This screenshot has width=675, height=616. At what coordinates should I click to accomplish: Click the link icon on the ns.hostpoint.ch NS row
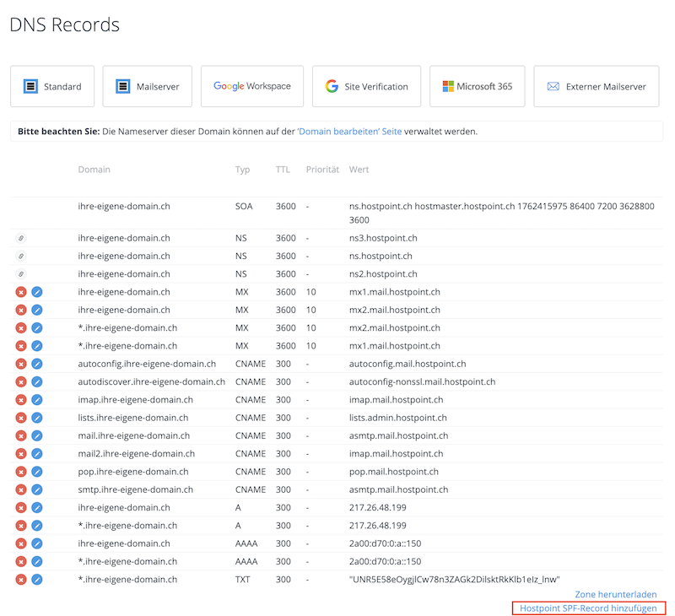tap(21, 257)
